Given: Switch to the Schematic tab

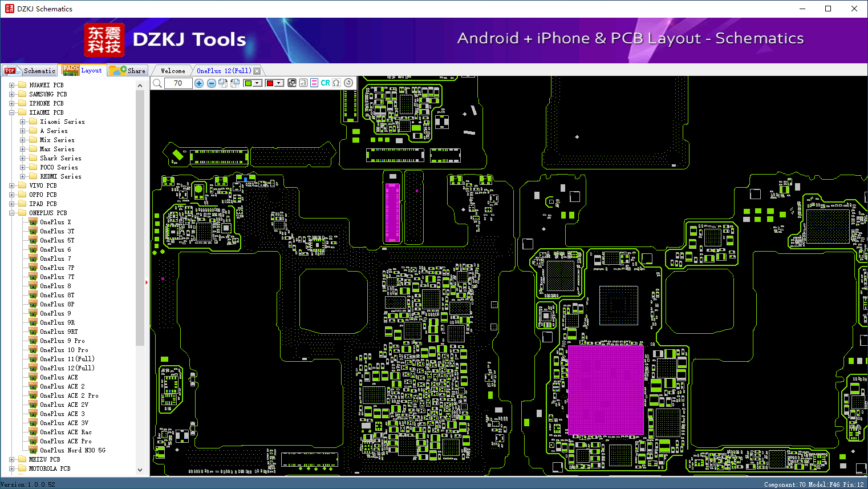Looking at the screenshot, I should tap(30, 71).
